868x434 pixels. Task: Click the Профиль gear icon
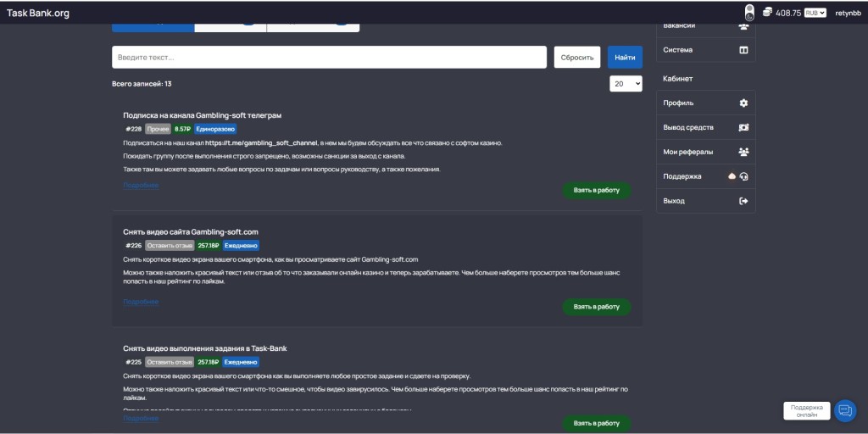pos(743,103)
